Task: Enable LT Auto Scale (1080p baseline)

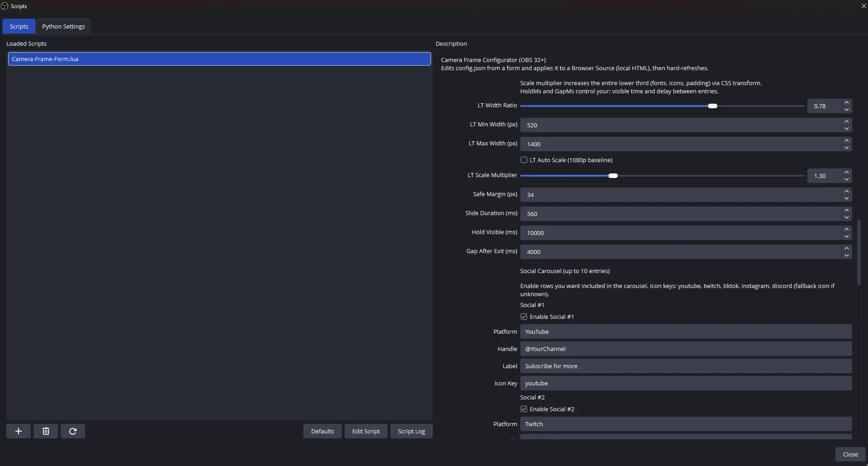Action: tap(523, 160)
